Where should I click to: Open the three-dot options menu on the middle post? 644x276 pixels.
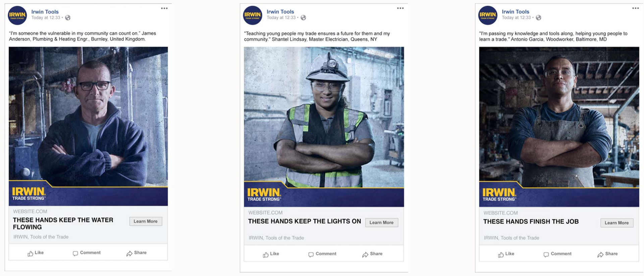point(400,8)
